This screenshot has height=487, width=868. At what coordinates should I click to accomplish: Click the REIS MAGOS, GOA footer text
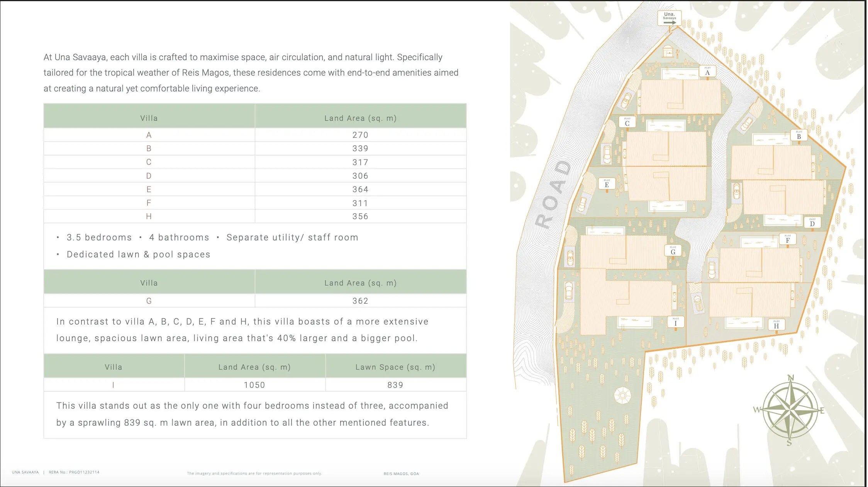pyautogui.click(x=401, y=473)
